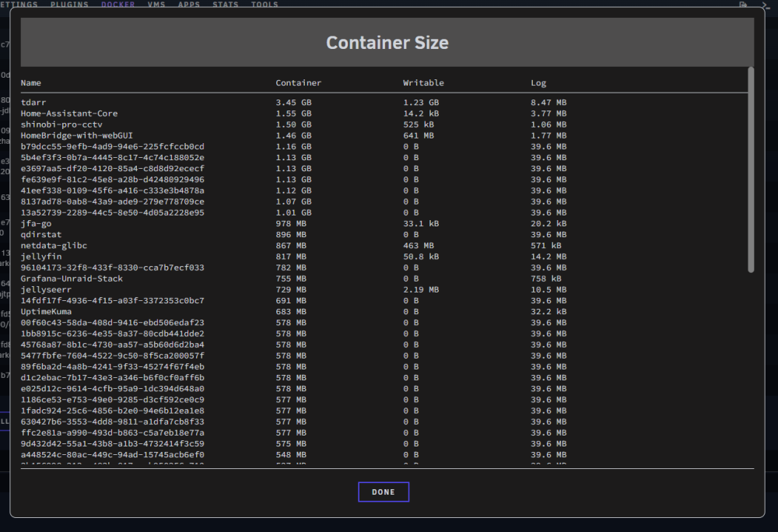The width and height of the screenshot is (778, 532).
Task: Open the TOOLS menu tab
Action: (265, 4)
